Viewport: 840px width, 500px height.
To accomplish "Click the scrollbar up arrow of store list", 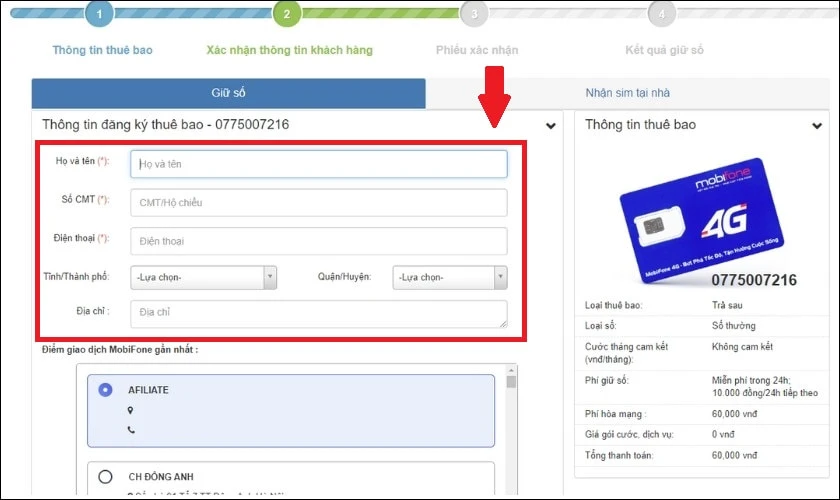I will point(511,370).
